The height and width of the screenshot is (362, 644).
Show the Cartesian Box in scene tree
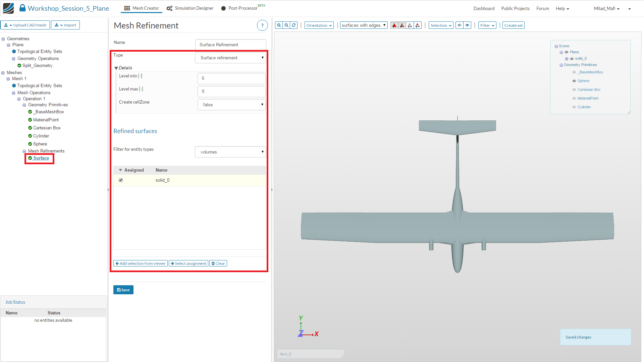(x=574, y=89)
